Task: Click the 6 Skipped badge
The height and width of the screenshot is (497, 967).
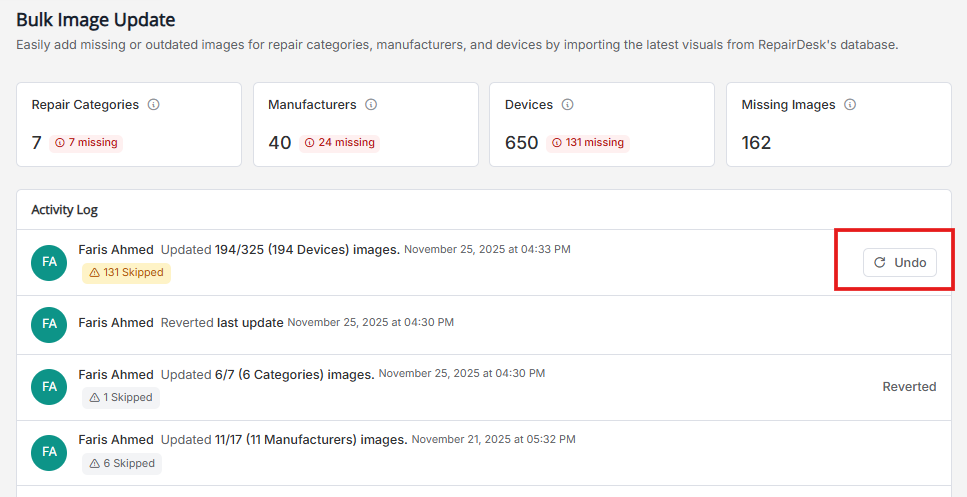Action: [122, 464]
